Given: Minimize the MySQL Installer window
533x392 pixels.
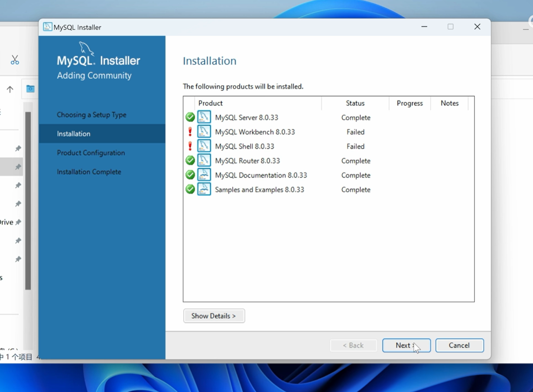Looking at the screenshot, I should (x=424, y=27).
